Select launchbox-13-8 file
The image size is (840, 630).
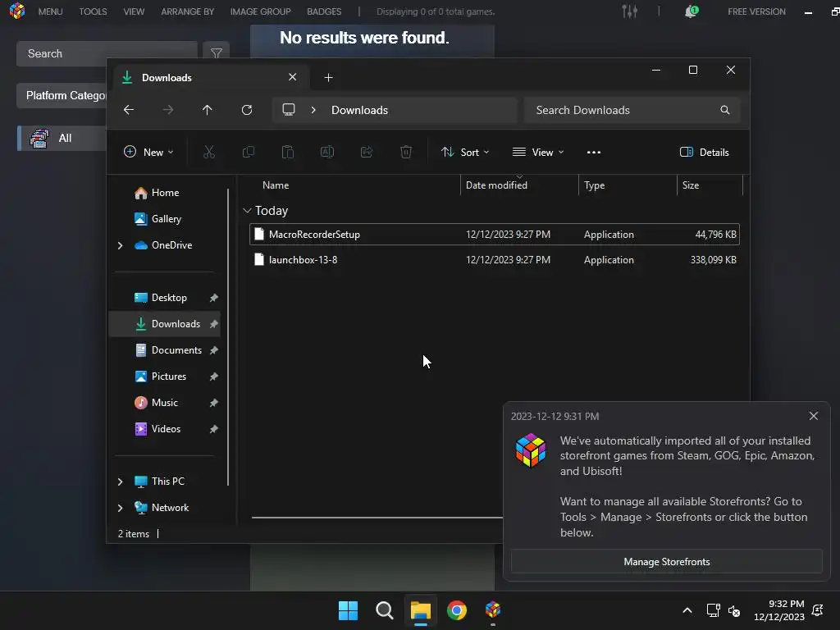point(494,260)
